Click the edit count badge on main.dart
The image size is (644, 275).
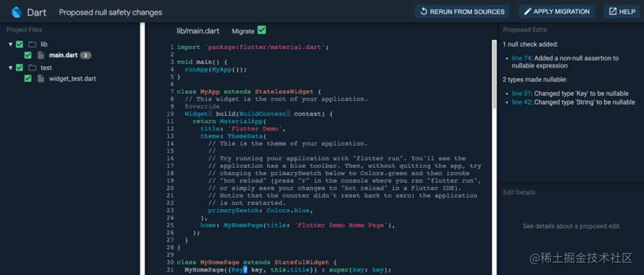[86, 55]
